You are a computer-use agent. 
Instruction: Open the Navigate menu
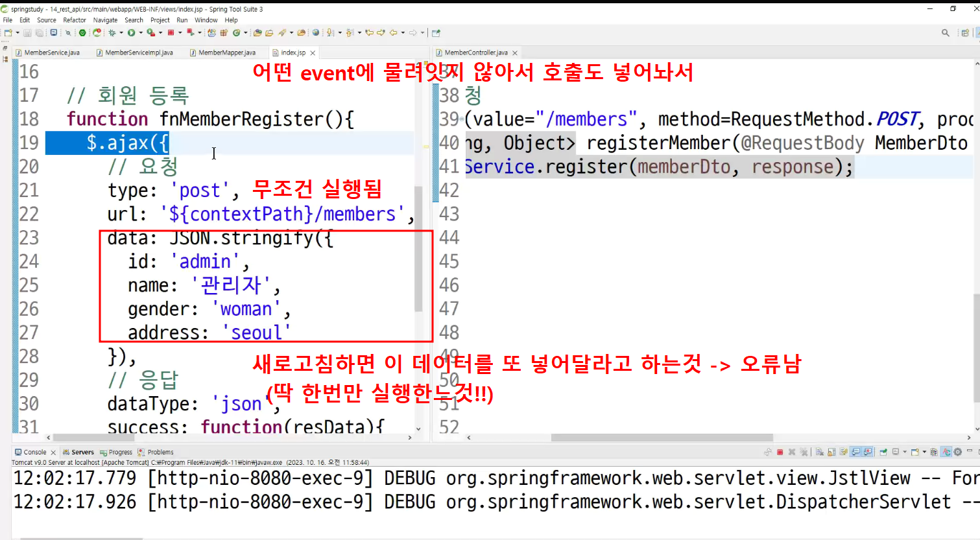(x=105, y=20)
